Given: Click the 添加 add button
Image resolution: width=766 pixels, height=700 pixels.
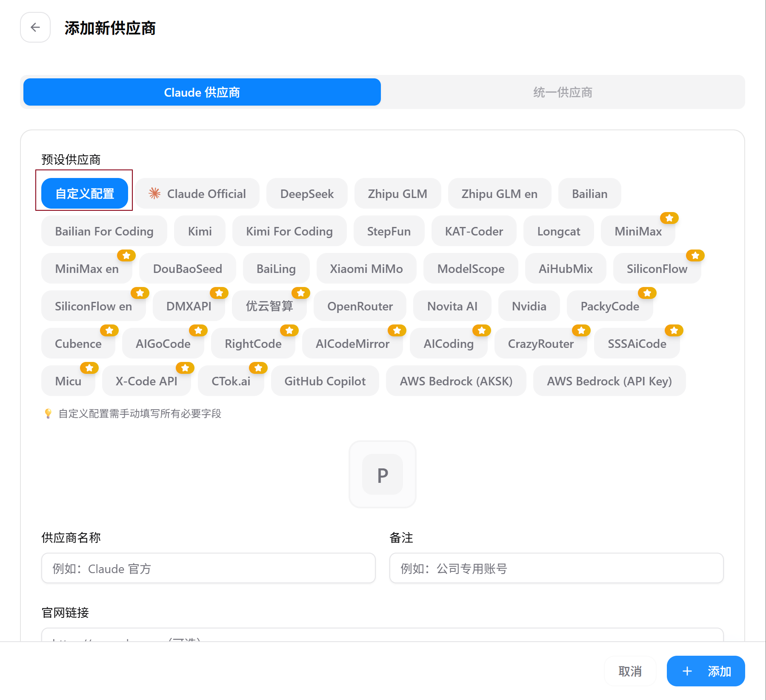Looking at the screenshot, I should (x=706, y=671).
